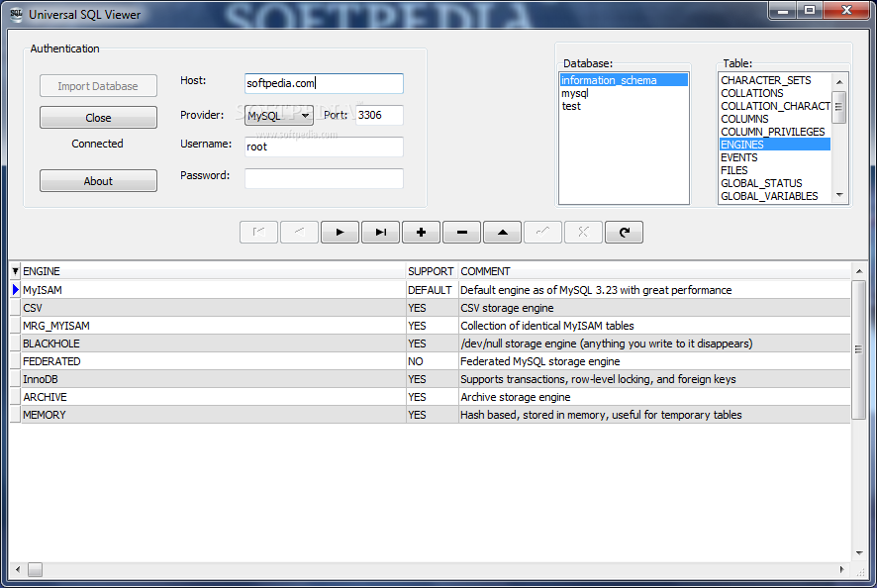The height and width of the screenshot is (588, 877).
Task: Select information_schema in Database list
Action: 624,80
